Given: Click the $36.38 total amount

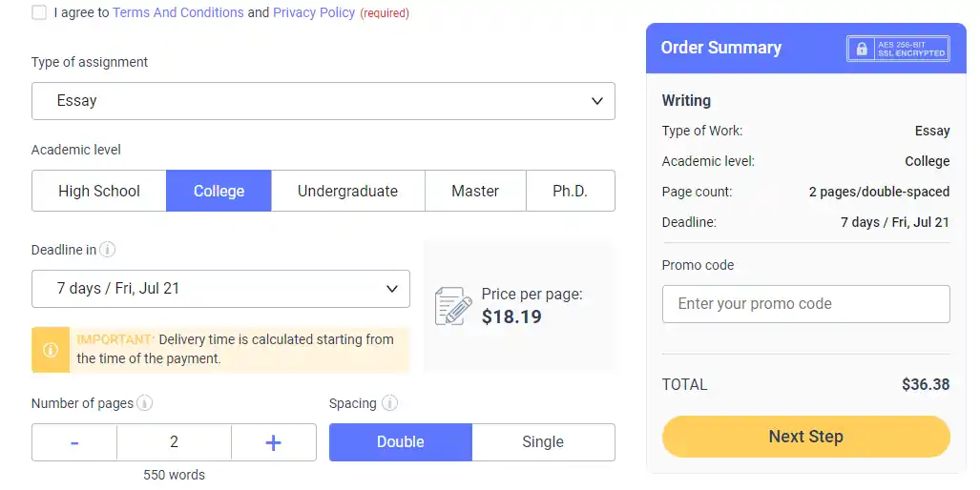Looking at the screenshot, I should pos(926,384).
